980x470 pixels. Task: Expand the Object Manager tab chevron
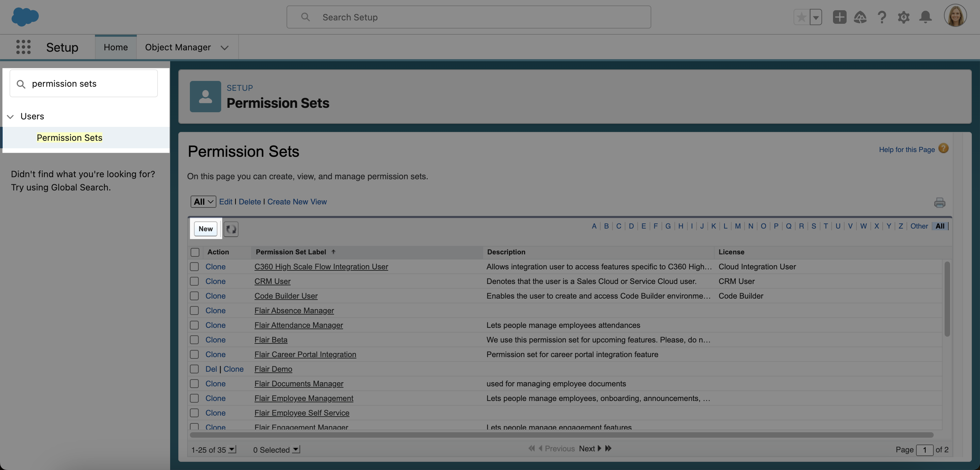point(225,48)
